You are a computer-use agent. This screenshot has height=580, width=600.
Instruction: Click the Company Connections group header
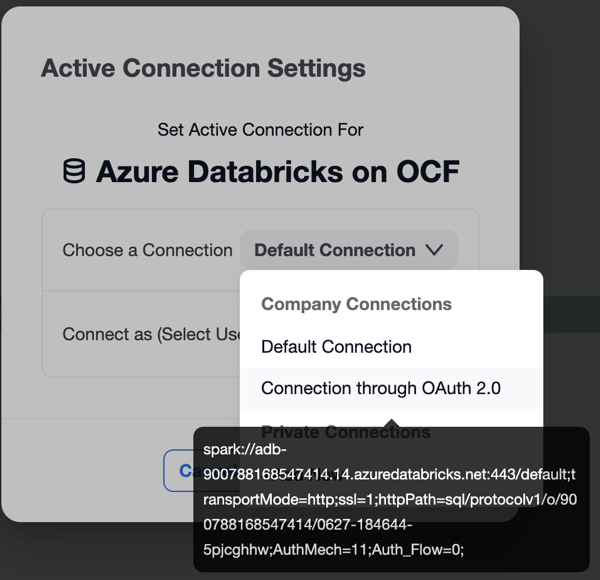point(356,304)
